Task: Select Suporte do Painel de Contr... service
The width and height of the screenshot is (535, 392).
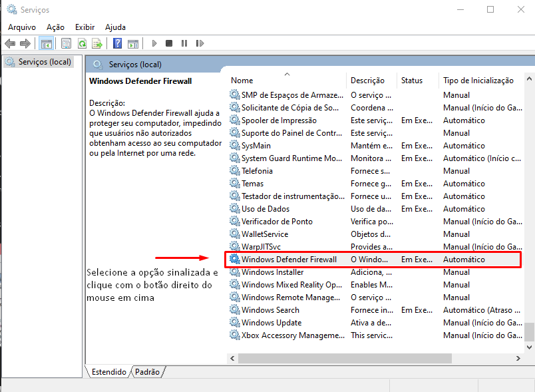Action: click(x=291, y=133)
